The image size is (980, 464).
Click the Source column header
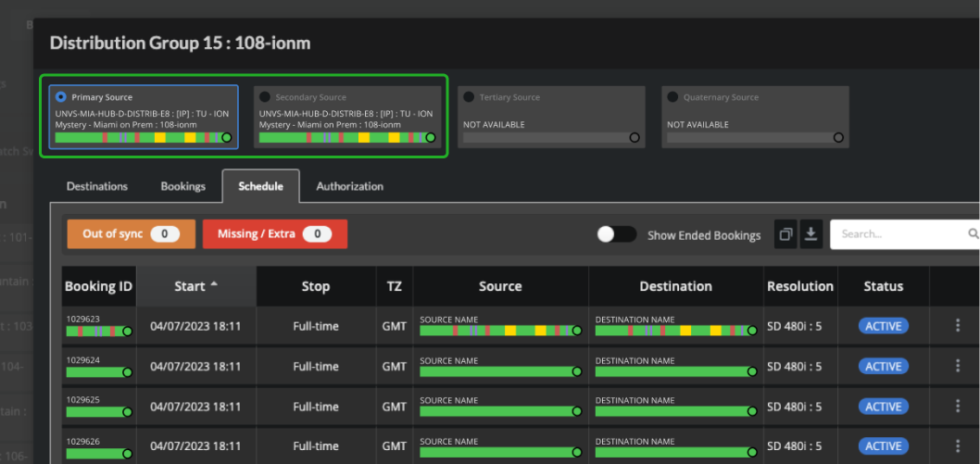point(500,286)
